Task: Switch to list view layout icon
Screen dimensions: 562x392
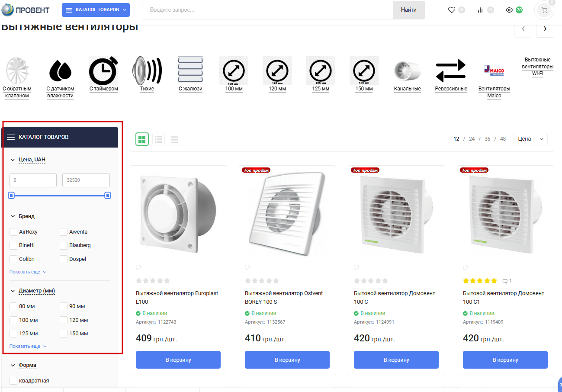Action: (158, 139)
